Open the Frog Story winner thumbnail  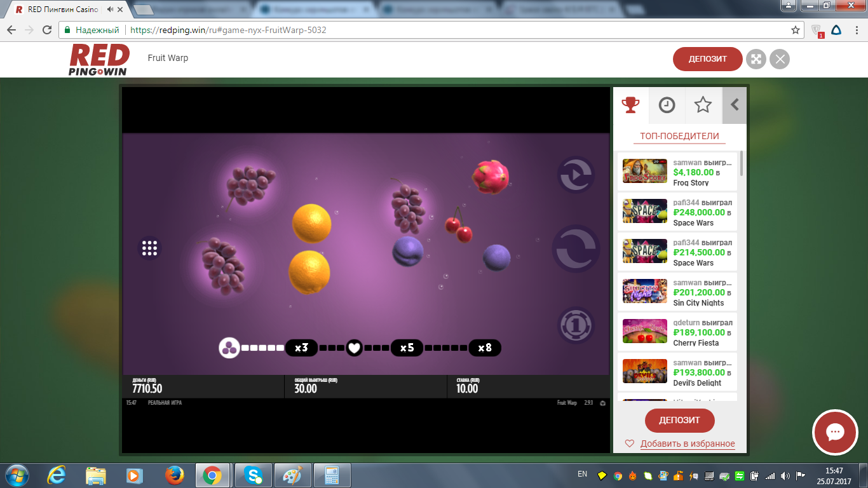(645, 172)
